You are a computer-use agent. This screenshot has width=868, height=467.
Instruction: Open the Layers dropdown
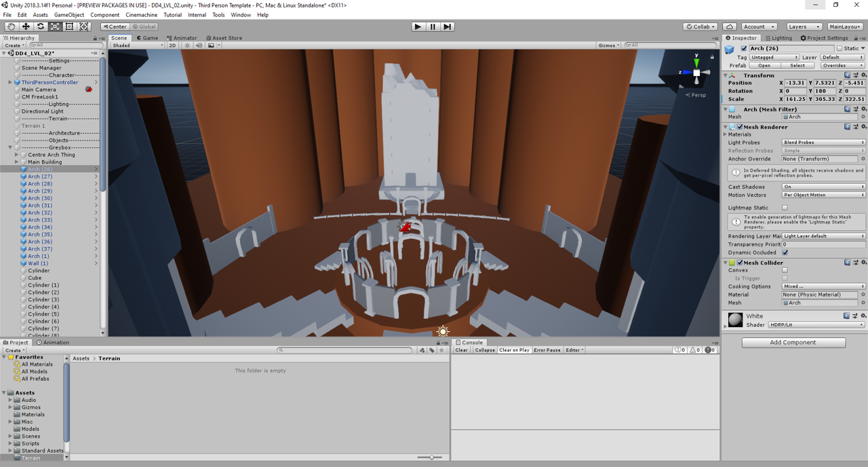[804, 26]
